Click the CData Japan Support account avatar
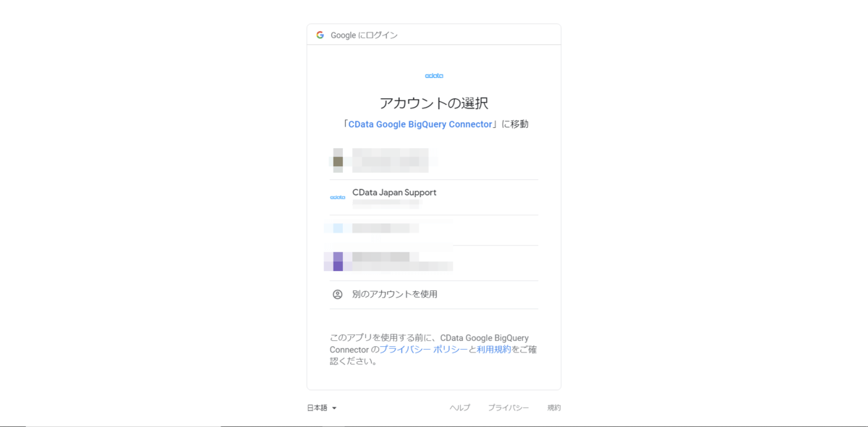 tap(337, 197)
